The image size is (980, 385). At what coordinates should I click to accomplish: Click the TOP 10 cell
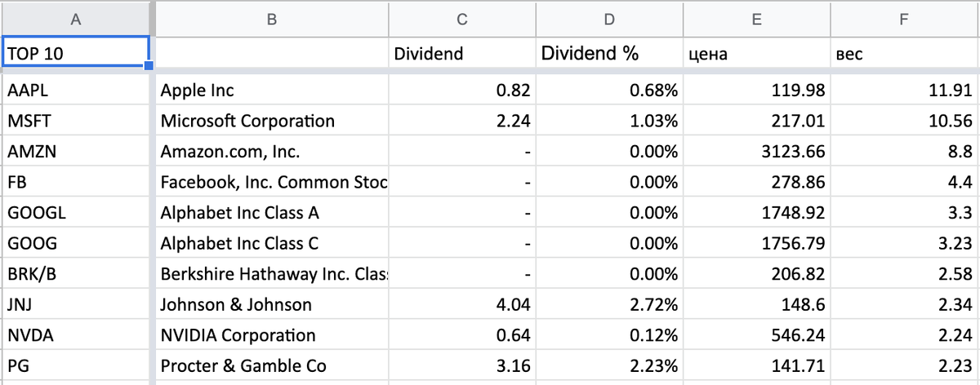[75, 53]
